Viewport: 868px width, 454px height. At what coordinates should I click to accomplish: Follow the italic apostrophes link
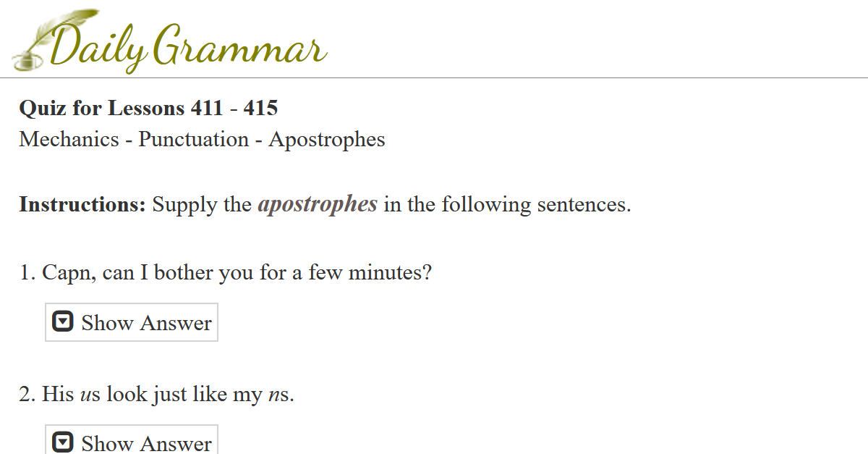tap(318, 205)
